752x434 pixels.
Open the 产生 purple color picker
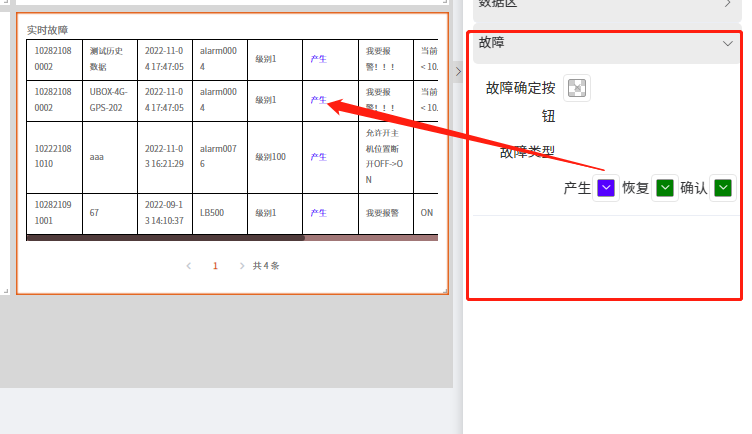(x=606, y=188)
